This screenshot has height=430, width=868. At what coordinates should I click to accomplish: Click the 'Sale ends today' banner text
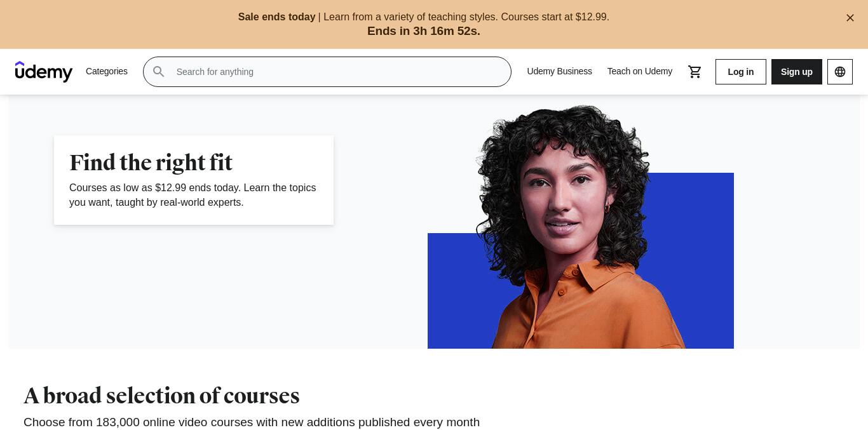tap(276, 17)
